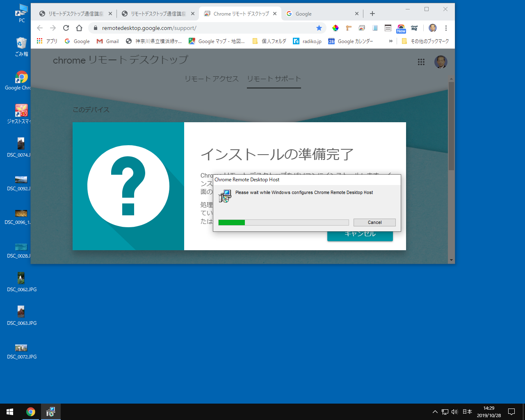Select the DSC_0062.JPG image file
This screenshot has height=420, width=525.
(x=22, y=282)
